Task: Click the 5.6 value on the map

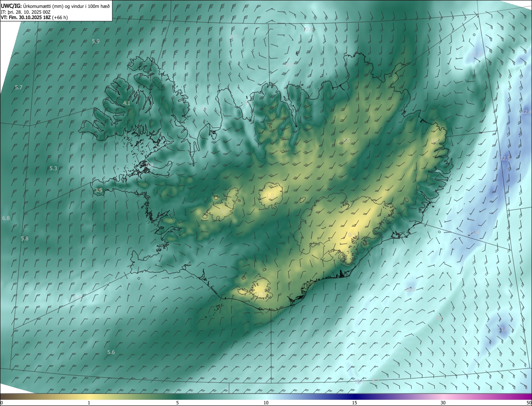Action: (x=111, y=352)
